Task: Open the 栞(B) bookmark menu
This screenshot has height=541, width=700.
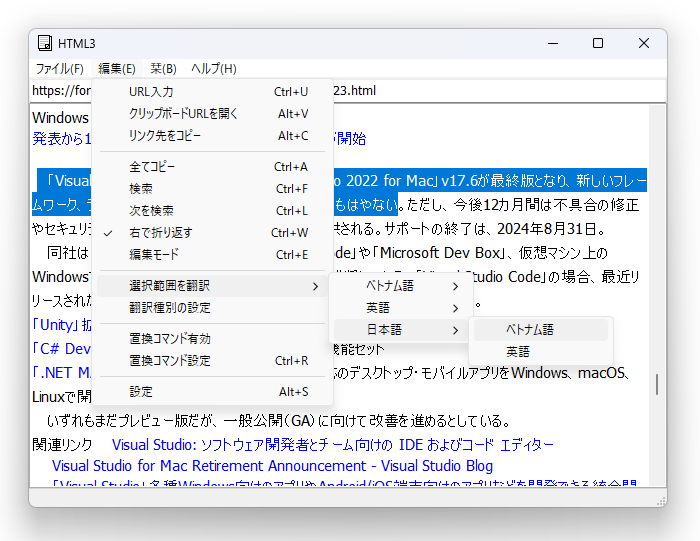Action: (x=163, y=69)
